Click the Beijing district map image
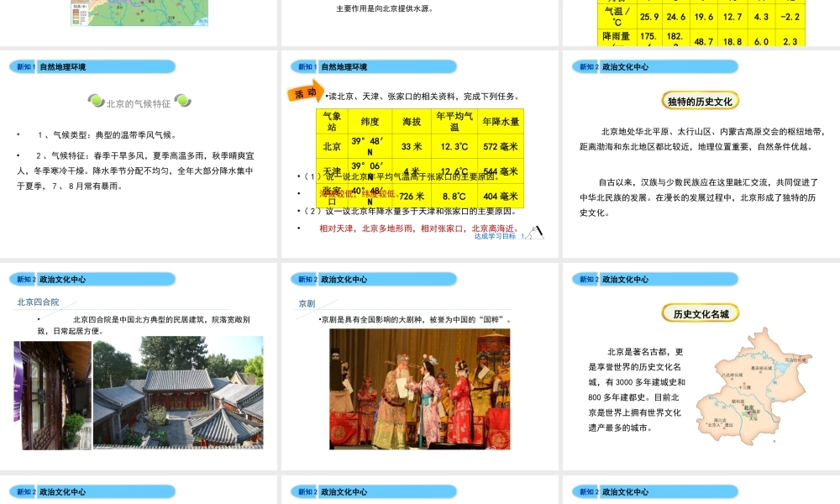The width and height of the screenshot is (840, 504). [x=754, y=386]
